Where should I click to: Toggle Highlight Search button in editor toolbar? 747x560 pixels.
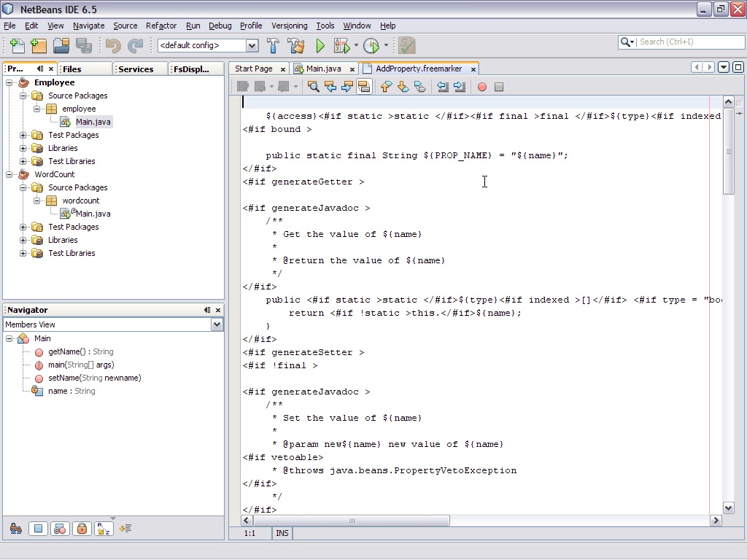coord(364,87)
